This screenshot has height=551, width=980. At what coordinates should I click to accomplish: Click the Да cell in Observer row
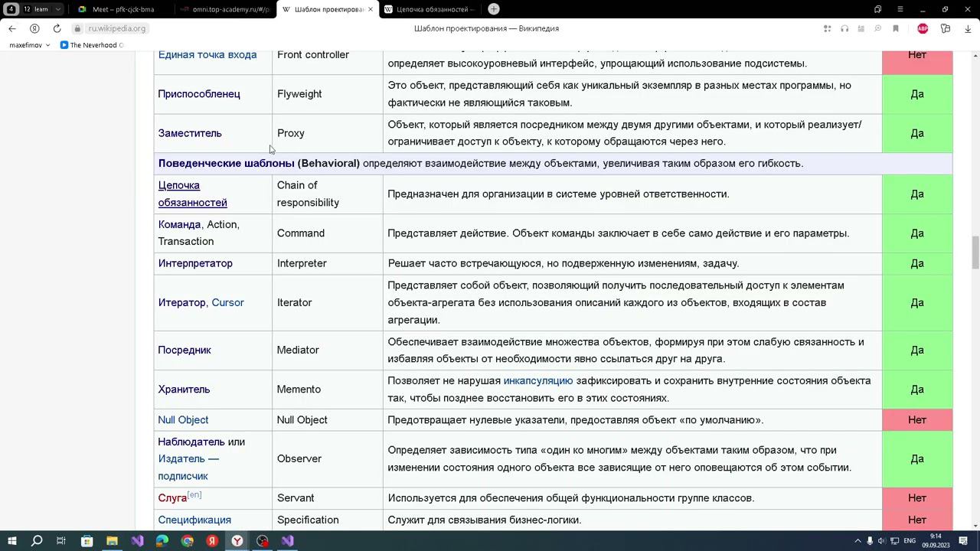pyautogui.click(x=917, y=458)
